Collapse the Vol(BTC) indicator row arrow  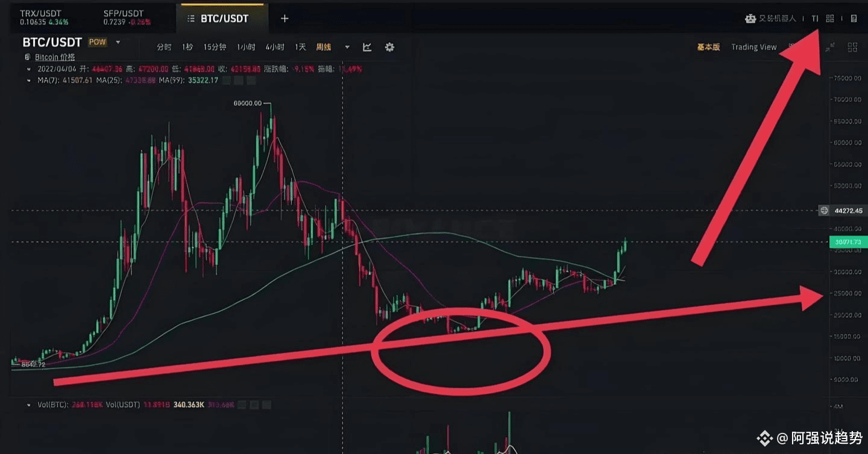(x=29, y=405)
